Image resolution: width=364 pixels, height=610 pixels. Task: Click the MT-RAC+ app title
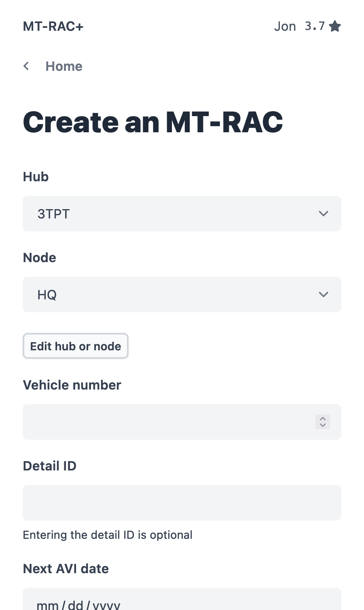(x=53, y=26)
